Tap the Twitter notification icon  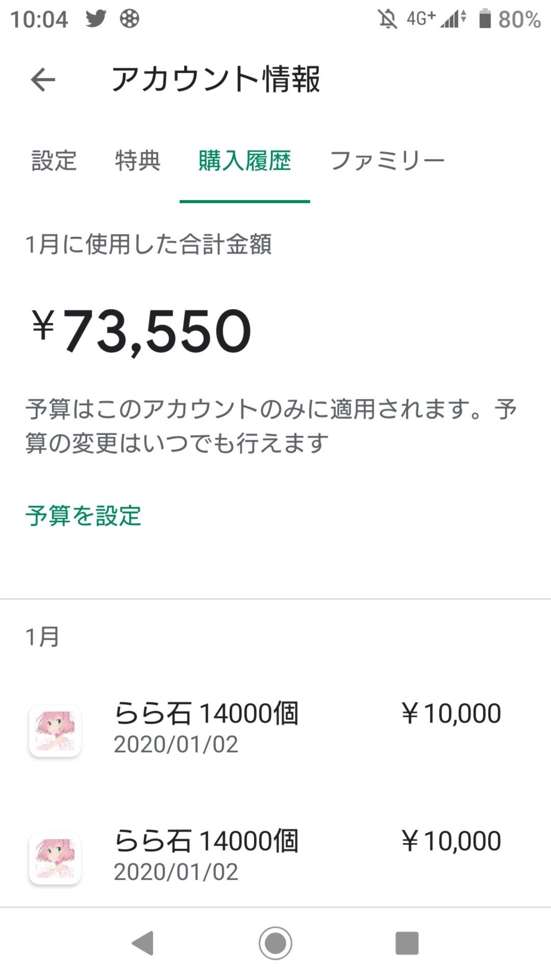point(95,19)
